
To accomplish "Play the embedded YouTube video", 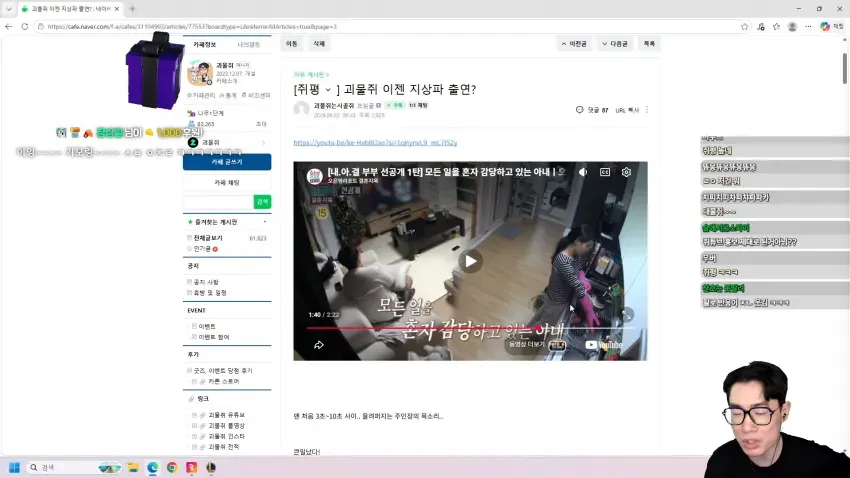I will click(470, 261).
